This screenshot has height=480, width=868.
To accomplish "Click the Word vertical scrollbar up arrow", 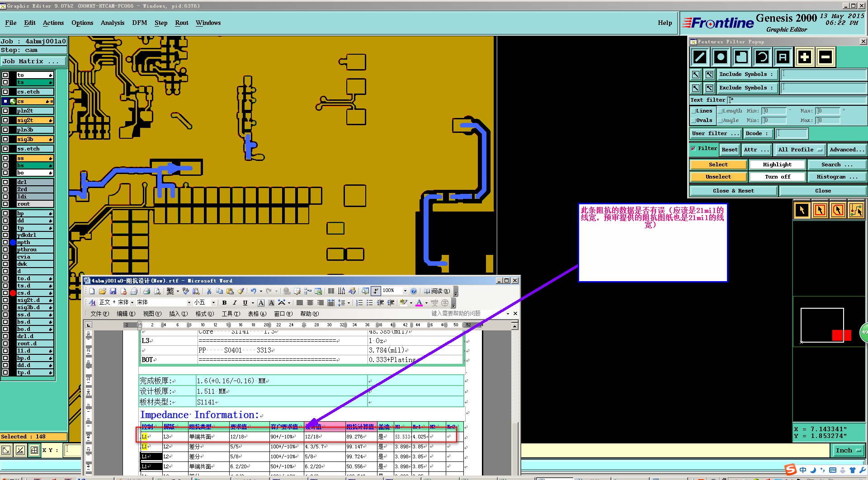I will (x=515, y=325).
